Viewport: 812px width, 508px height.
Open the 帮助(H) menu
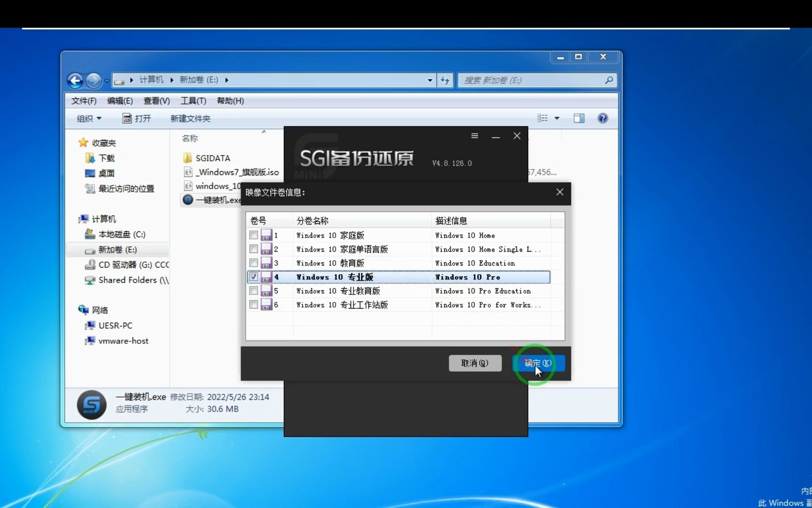coord(230,101)
